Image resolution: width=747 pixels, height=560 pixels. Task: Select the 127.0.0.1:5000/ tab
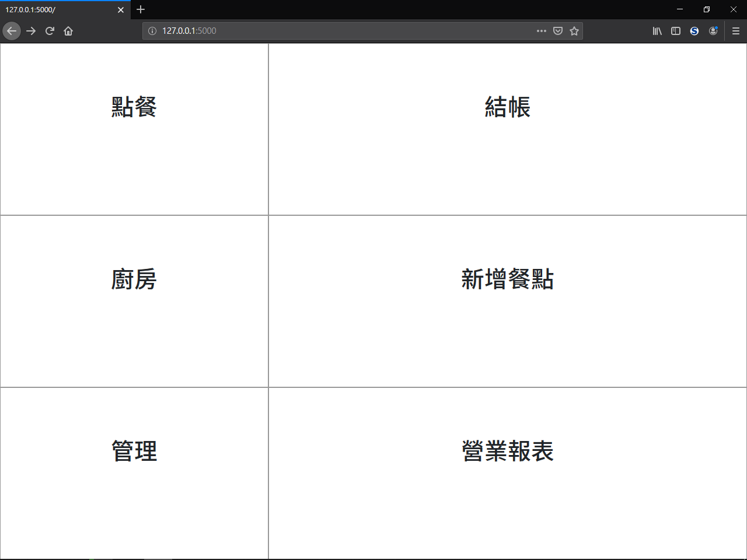pyautogui.click(x=65, y=10)
